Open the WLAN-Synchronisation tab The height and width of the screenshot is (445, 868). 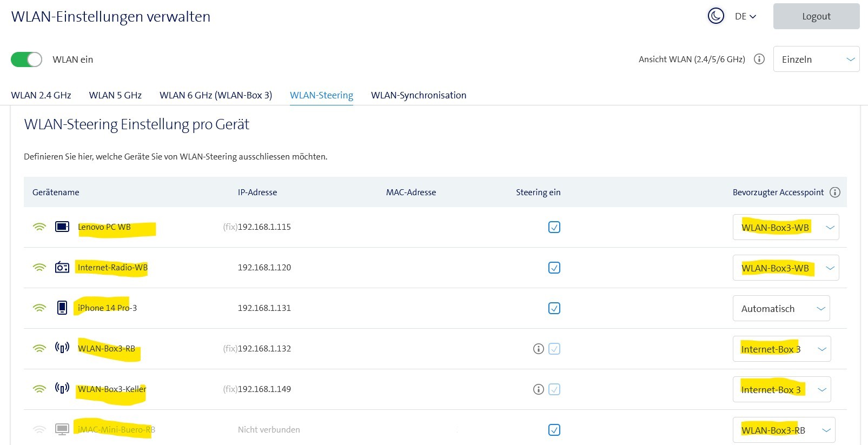(419, 95)
